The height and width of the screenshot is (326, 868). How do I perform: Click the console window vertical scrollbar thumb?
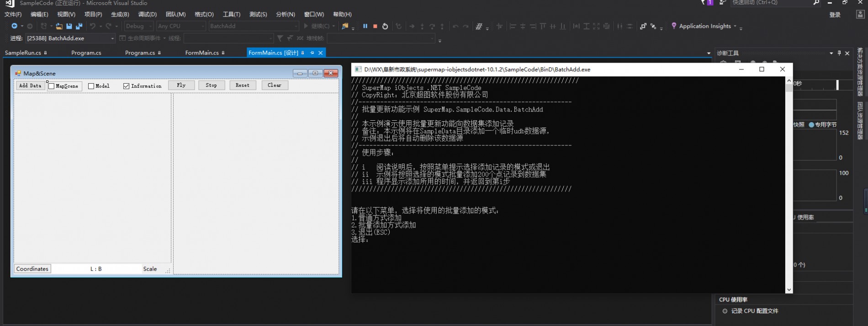789,88
